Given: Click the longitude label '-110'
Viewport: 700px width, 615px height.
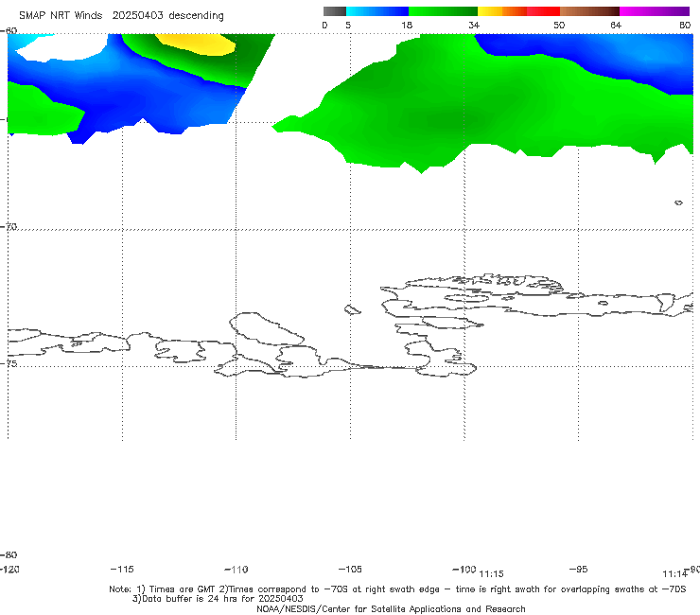Looking at the screenshot, I should pyautogui.click(x=236, y=570).
